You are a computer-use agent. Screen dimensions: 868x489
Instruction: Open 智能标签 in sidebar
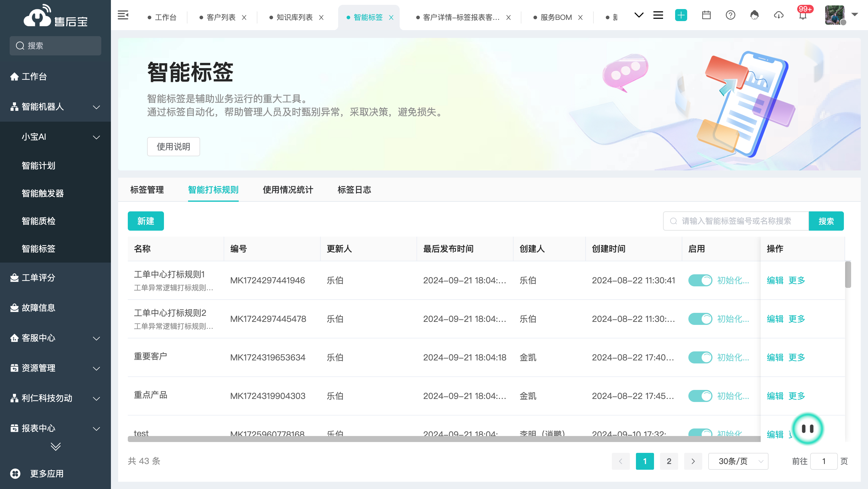point(38,248)
